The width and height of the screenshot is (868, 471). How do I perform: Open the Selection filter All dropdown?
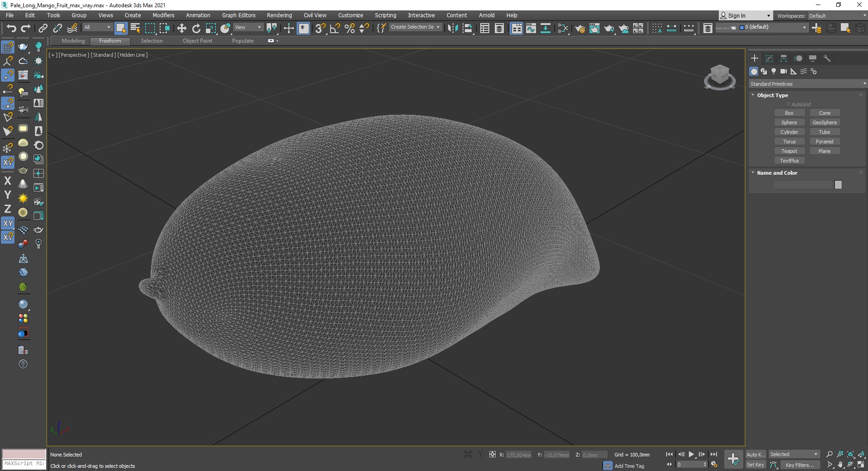click(97, 27)
